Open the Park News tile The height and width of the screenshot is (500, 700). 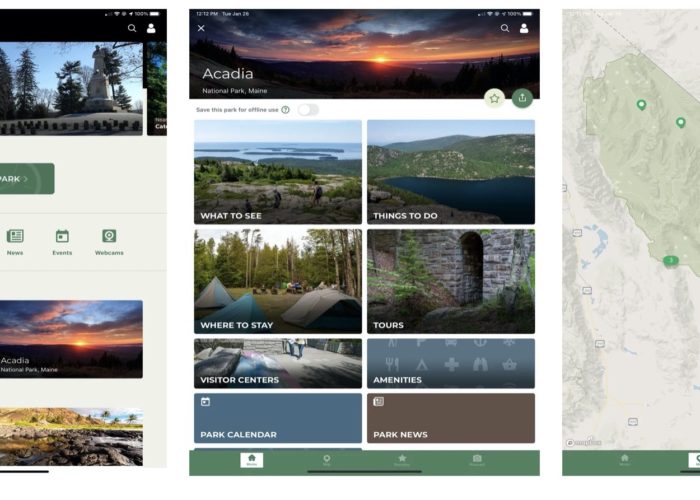pos(451,418)
